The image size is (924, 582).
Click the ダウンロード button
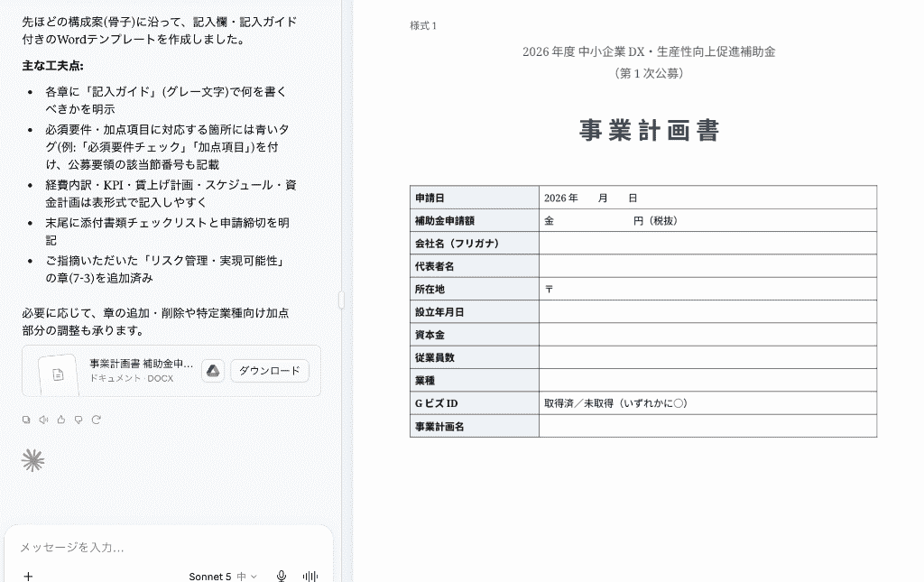269,371
